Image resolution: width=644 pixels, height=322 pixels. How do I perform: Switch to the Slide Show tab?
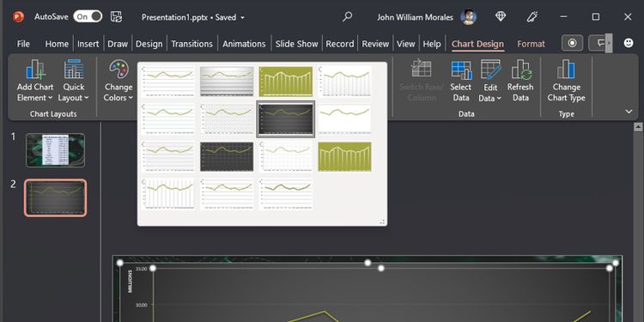(296, 44)
